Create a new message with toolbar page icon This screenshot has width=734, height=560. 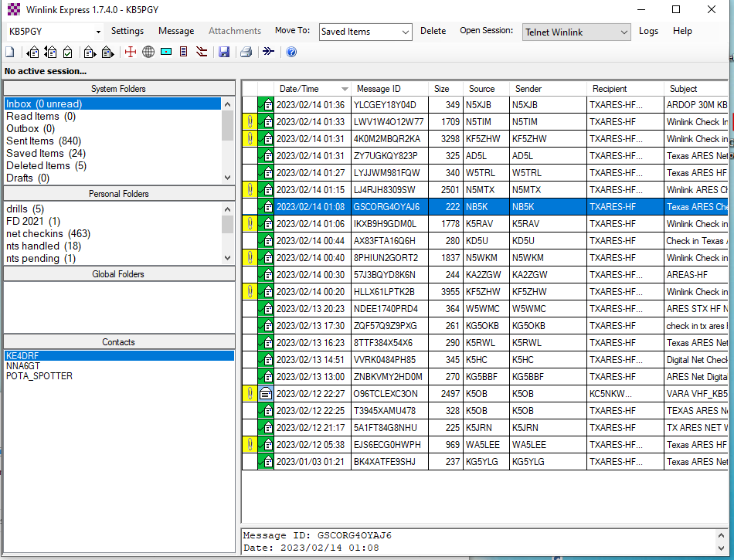(x=10, y=52)
